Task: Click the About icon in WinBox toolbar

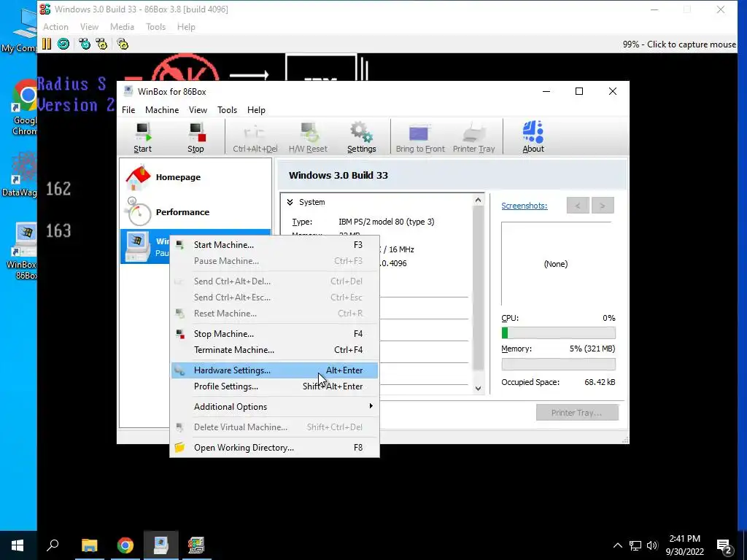Action: coord(533,137)
